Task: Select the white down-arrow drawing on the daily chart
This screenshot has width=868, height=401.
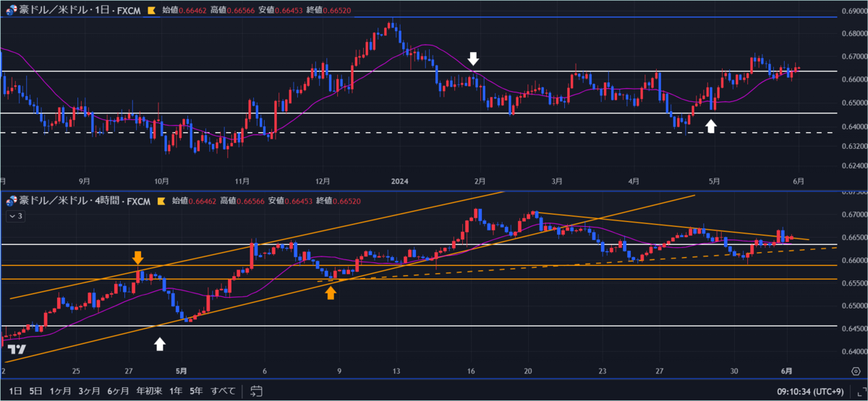Action: [x=474, y=59]
